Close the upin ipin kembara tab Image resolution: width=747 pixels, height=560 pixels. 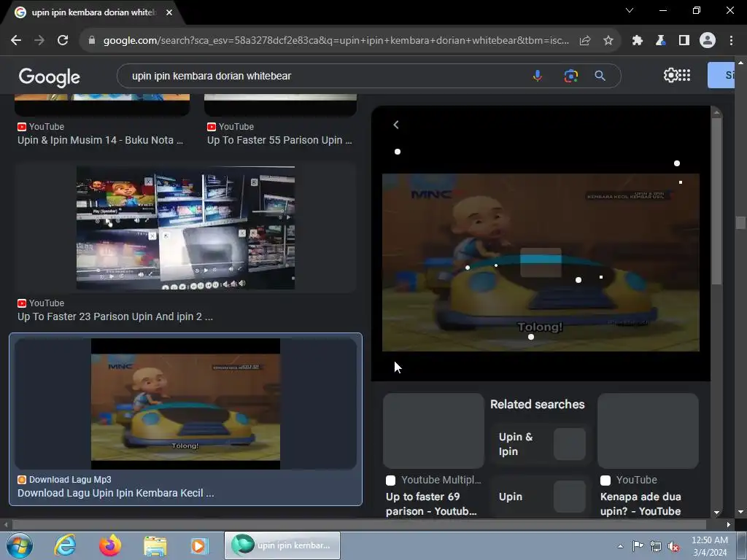click(x=169, y=12)
